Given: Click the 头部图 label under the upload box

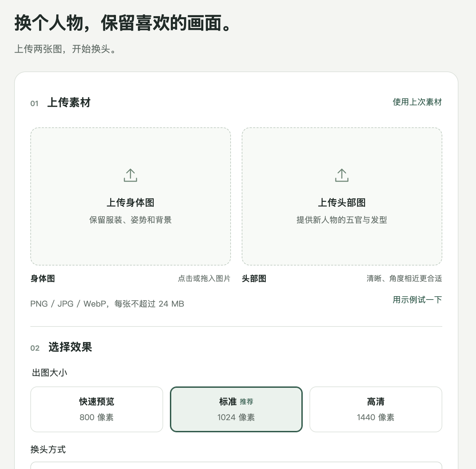Looking at the screenshot, I should 254,279.
